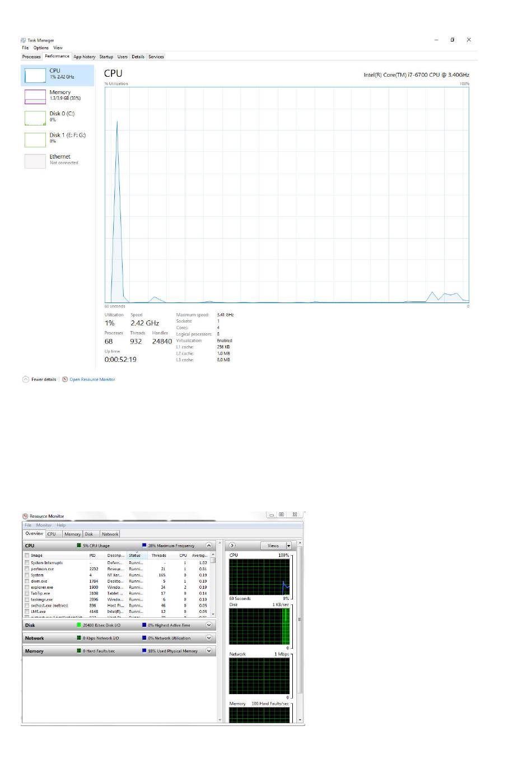Click the Resource Monitor title bar icon
The height and width of the screenshot is (777, 532).
[x=25, y=516]
